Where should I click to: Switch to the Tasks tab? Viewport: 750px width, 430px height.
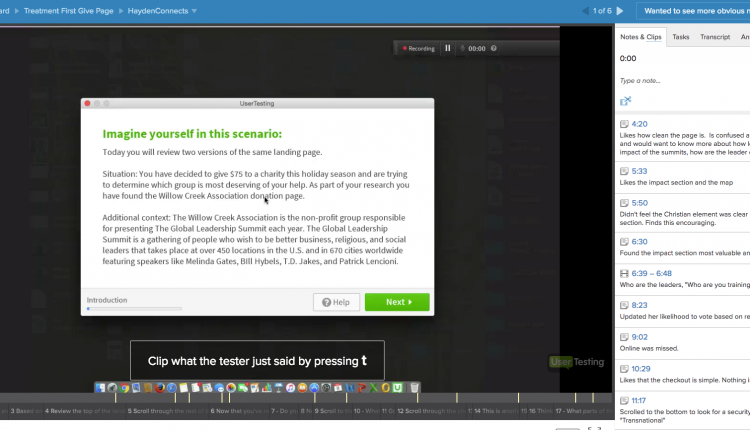(680, 37)
